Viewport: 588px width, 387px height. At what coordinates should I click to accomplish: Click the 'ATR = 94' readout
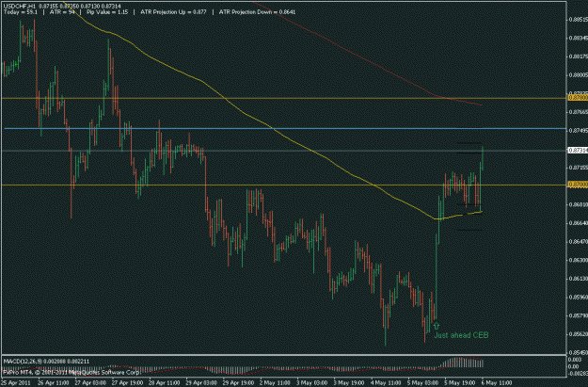(x=62, y=12)
